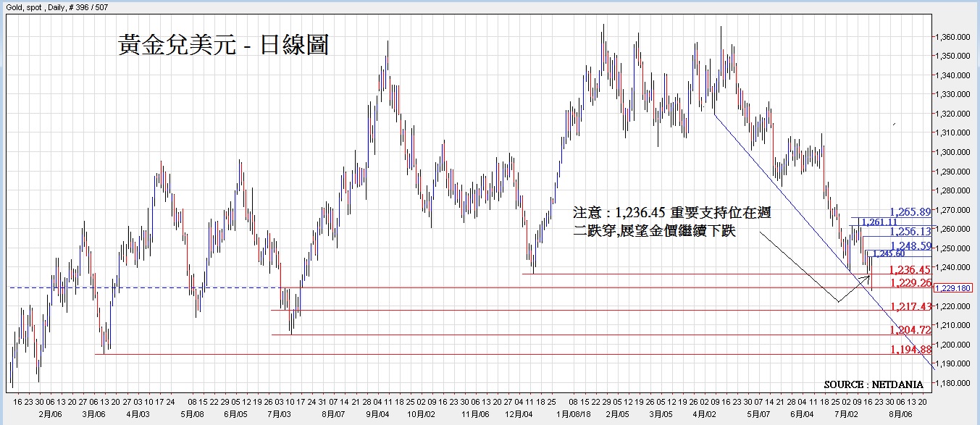Click the 1,300.00 price axis label

952,153
